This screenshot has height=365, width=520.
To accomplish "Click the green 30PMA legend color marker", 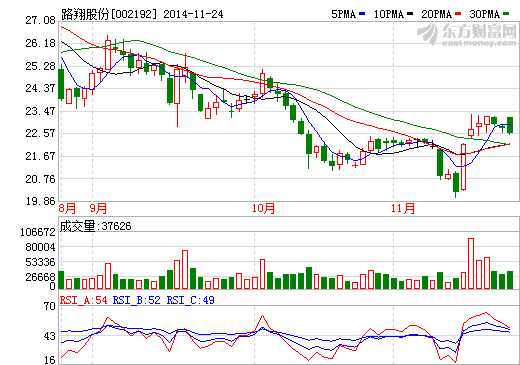I will tap(506, 14).
